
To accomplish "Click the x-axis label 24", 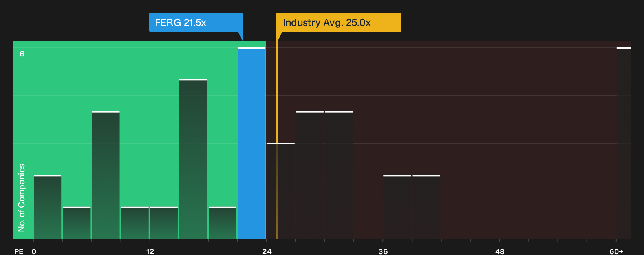I will tap(267, 251).
